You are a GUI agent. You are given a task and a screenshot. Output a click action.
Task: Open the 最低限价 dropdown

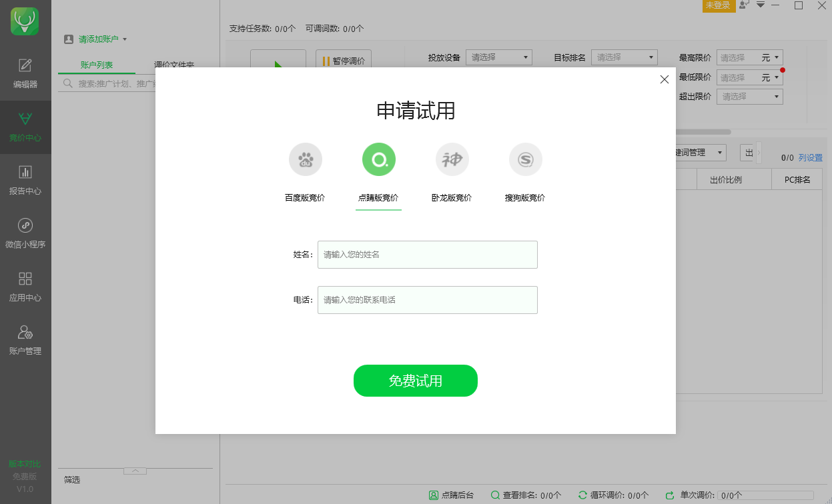(750, 77)
